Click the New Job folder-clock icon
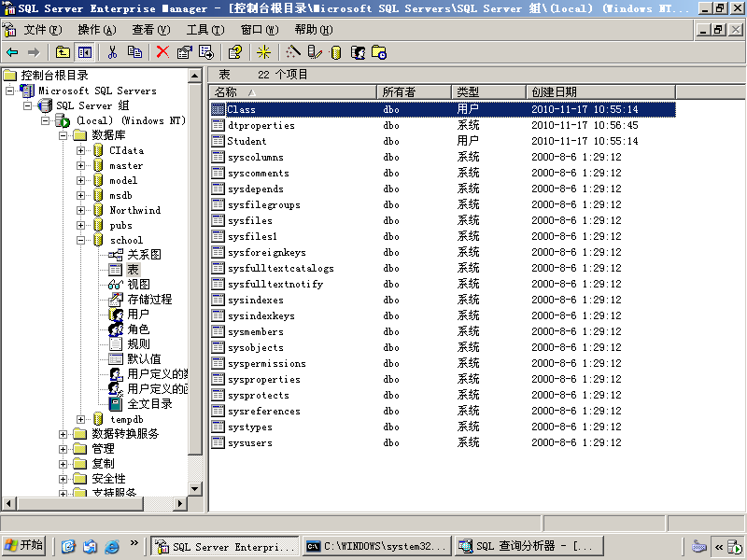This screenshot has width=747, height=560. [x=379, y=52]
